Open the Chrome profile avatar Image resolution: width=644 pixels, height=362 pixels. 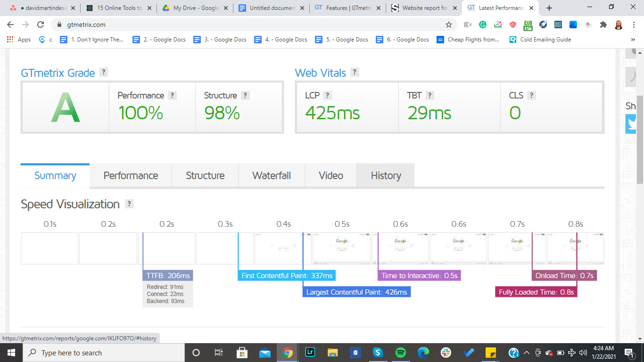[x=619, y=25]
